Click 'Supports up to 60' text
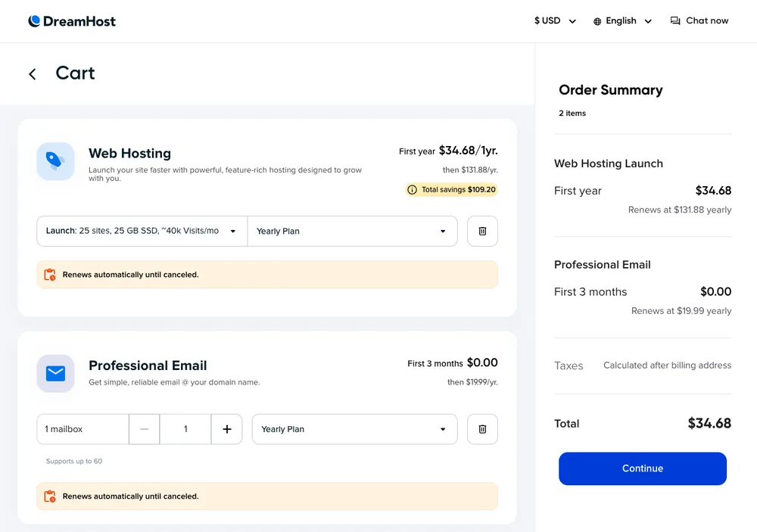 pyautogui.click(x=74, y=461)
